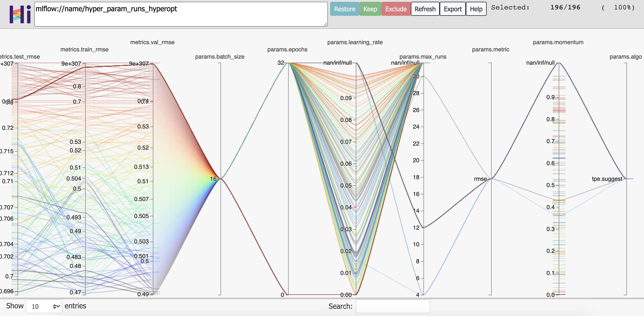644x316 pixels.
Task: Open the Export option
Action: click(452, 9)
